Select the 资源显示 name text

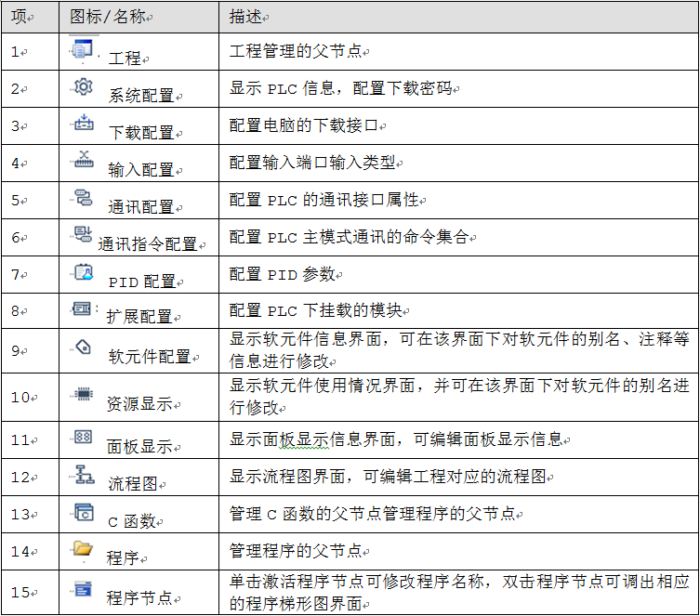139,403
